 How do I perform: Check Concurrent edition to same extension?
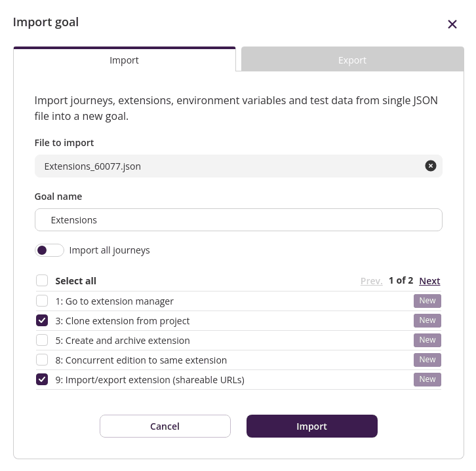(42, 360)
